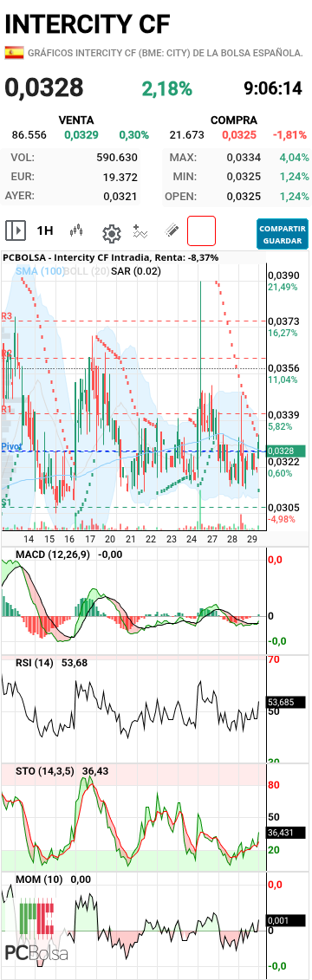Image resolution: width=312 pixels, height=980 pixels.
Task: Click date label 20 on chart axis
Action: (x=110, y=539)
